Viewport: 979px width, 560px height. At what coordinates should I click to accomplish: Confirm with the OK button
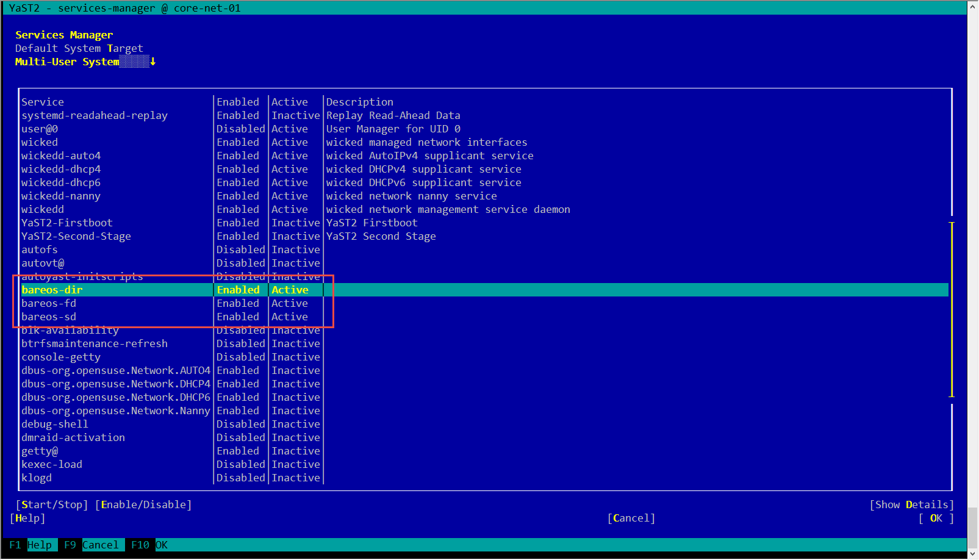(936, 518)
